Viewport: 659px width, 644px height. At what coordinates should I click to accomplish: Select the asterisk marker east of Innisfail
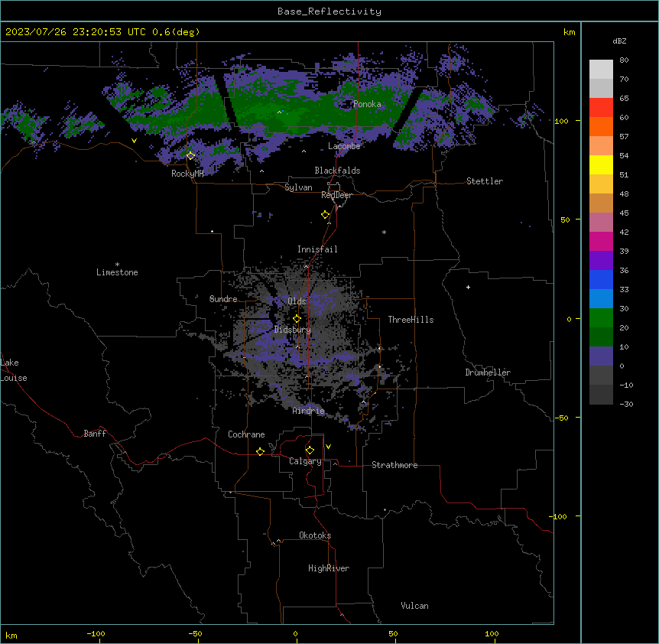pos(384,233)
